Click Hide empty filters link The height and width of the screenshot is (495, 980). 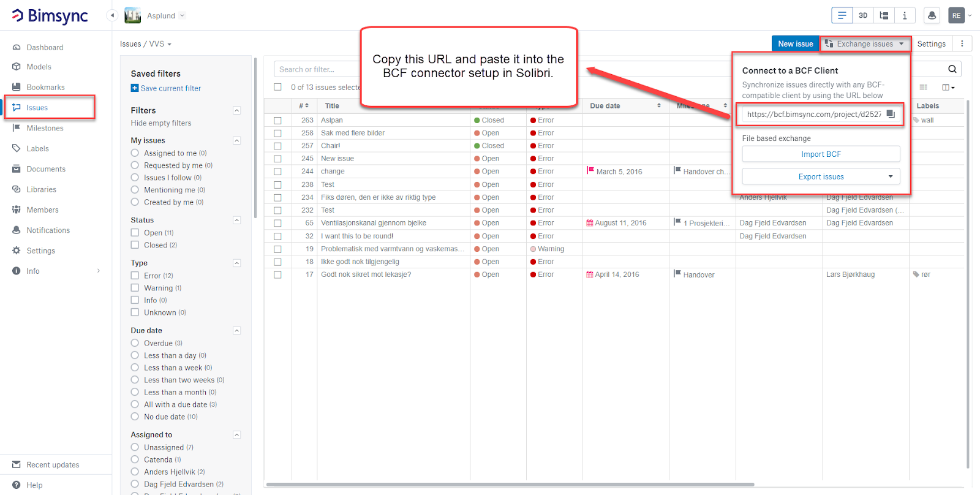click(x=161, y=123)
